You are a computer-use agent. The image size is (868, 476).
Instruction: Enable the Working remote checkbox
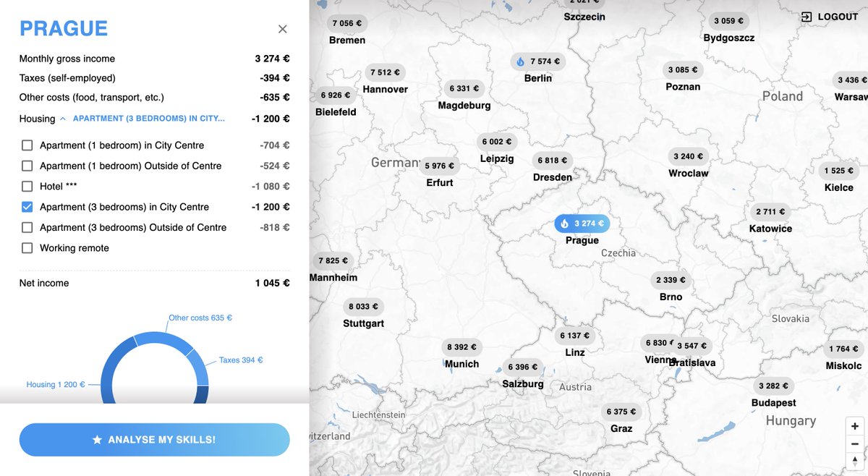[x=27, y=248]
